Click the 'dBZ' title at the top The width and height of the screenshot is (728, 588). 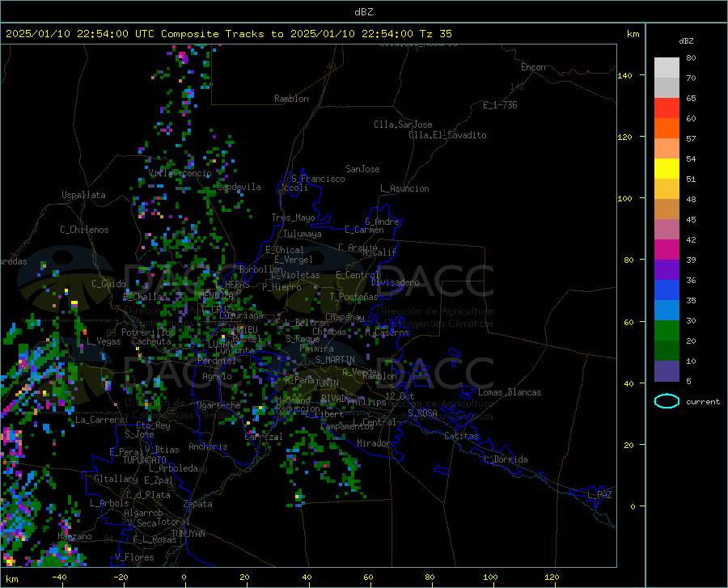[x=363, y=12]
